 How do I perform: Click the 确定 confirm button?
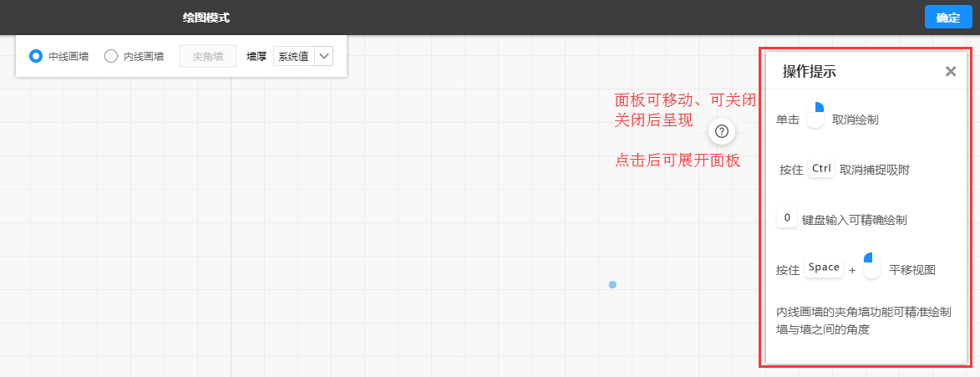point(948,18)
